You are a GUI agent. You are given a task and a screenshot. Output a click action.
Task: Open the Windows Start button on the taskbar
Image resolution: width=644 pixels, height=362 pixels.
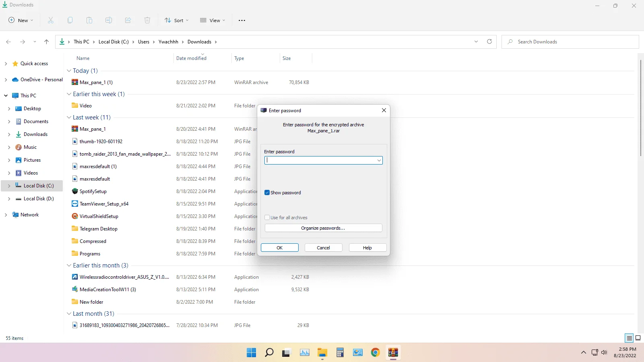pos(252,353)
